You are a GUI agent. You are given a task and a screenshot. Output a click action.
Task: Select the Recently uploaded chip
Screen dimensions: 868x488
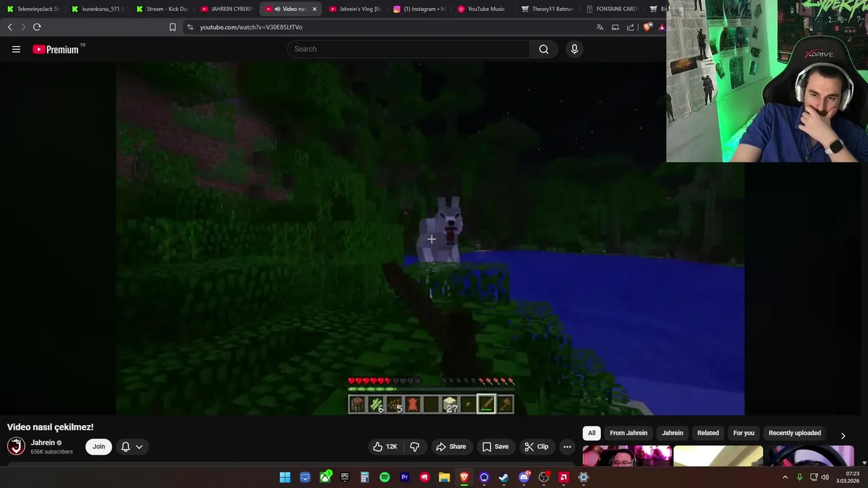(x=795, y=433)
